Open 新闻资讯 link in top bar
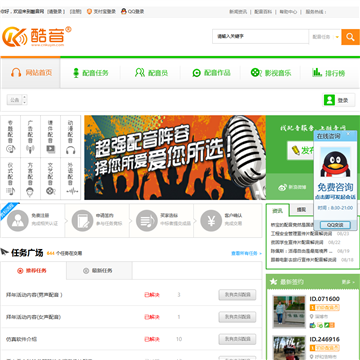 (238, 11)
